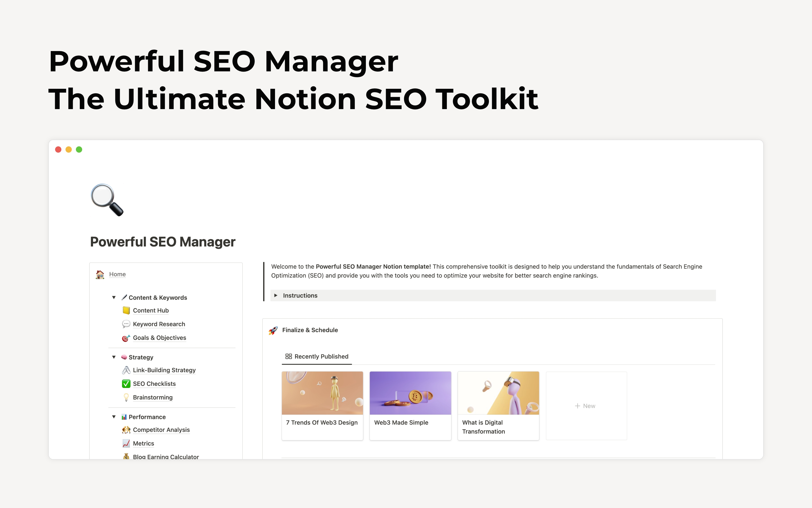Go to Goals & Objectives page

(x=159, y=338)
